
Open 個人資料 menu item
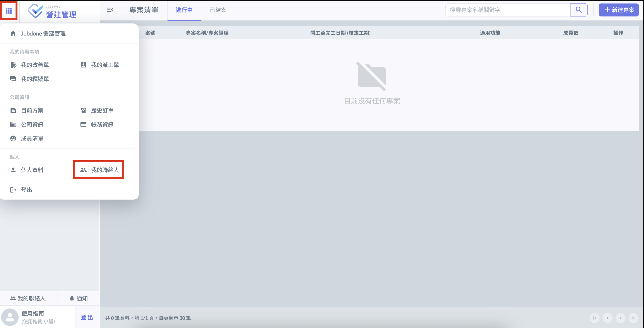point(32,170)
